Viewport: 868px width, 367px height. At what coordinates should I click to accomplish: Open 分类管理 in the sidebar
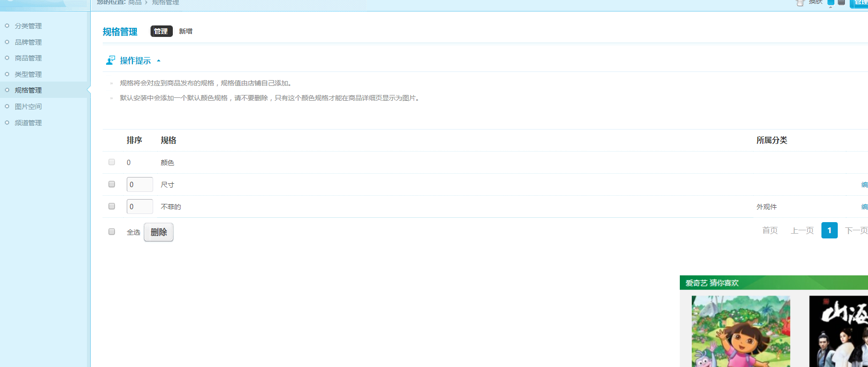click(x=28, y=26)
